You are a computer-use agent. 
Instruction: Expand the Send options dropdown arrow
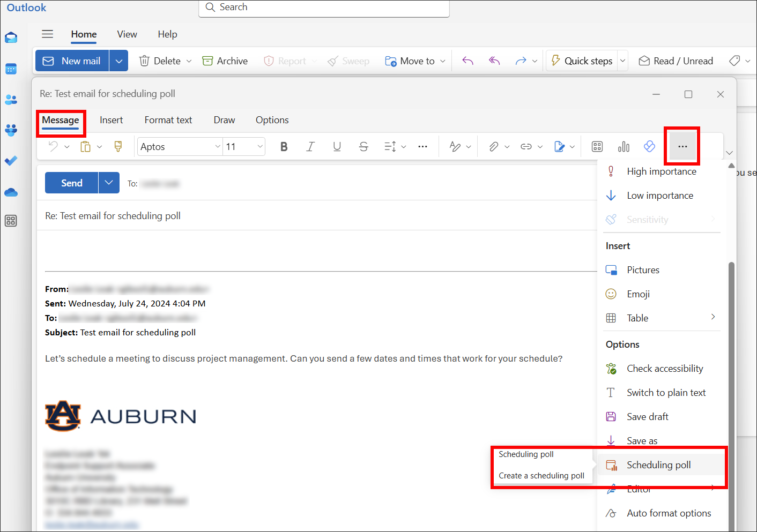tap(109, 183)
